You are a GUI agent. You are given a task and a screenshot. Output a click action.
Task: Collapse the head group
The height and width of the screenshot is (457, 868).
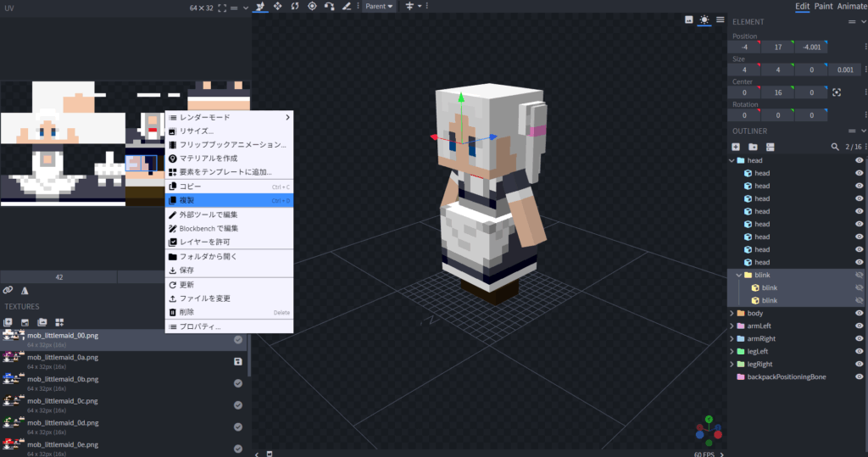732,160
